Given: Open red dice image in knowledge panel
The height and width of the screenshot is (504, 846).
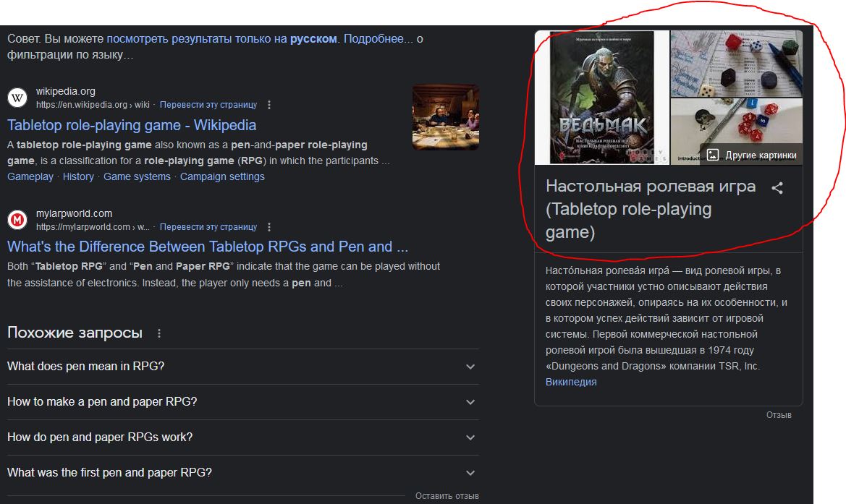Looking at the screenshot, I should pyautogui.click(x=737, y=132).
